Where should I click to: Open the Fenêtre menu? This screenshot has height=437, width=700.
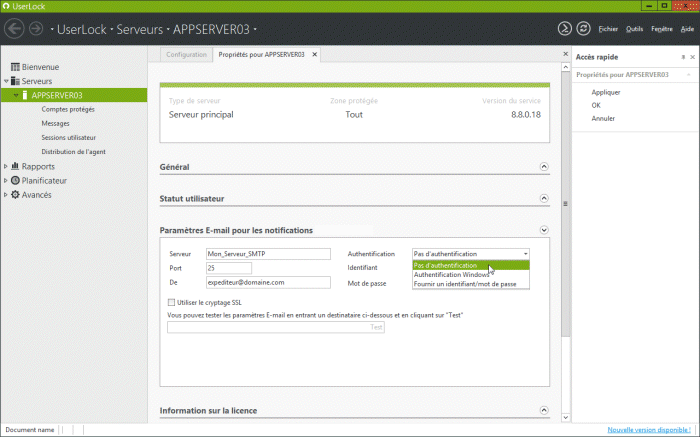pyautogui.click(x=662, y=29)
